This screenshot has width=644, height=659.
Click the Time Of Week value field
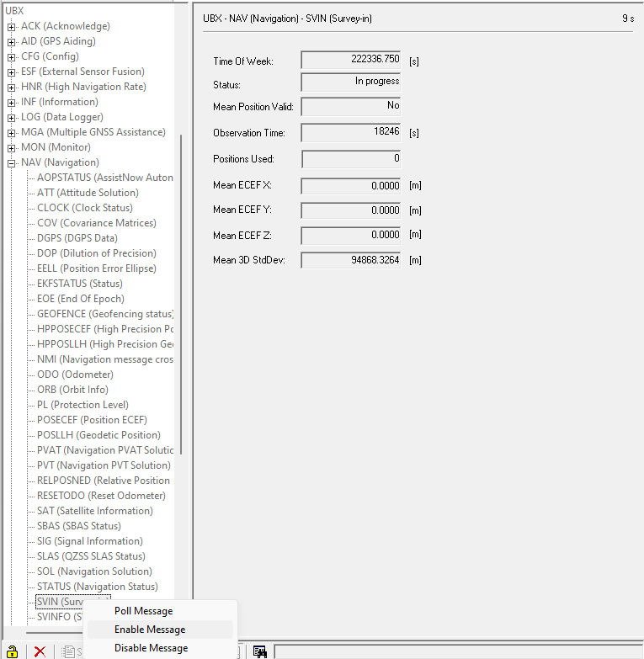(350, 61)
